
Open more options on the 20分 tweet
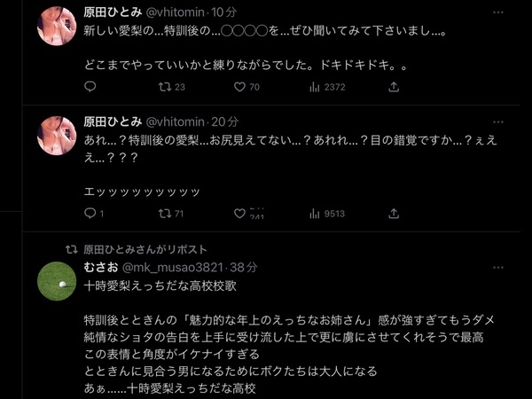click(x=497, y=121)
